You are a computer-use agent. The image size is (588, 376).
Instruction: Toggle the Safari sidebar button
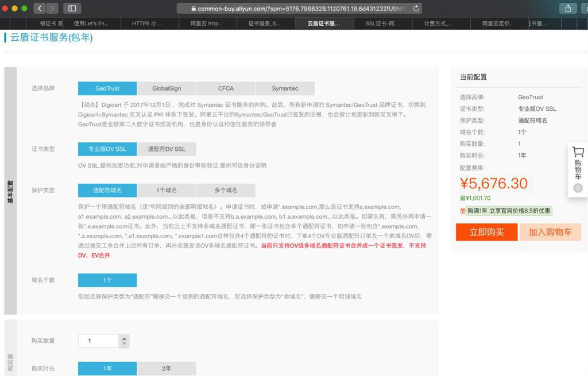(72, 8)
